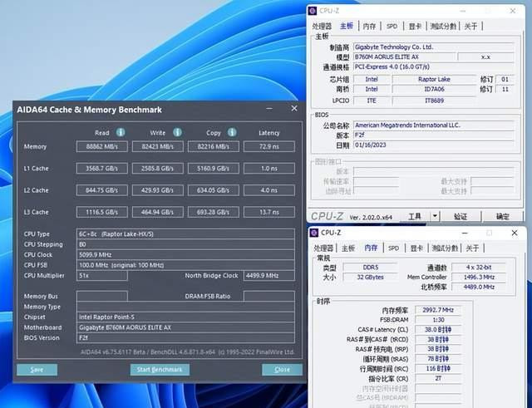Click the 工具 button in top CPU-Z

click(x=415, y=216)
